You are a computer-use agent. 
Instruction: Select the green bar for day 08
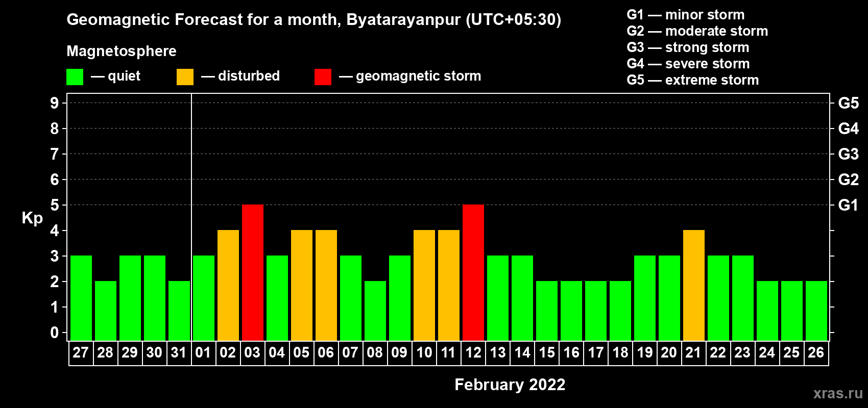[375, 311]
